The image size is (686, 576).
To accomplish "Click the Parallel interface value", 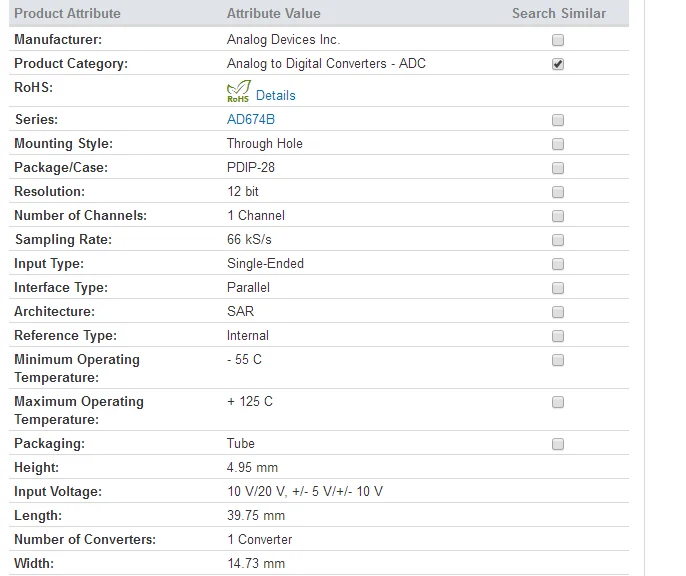I will tap(248, 287).
